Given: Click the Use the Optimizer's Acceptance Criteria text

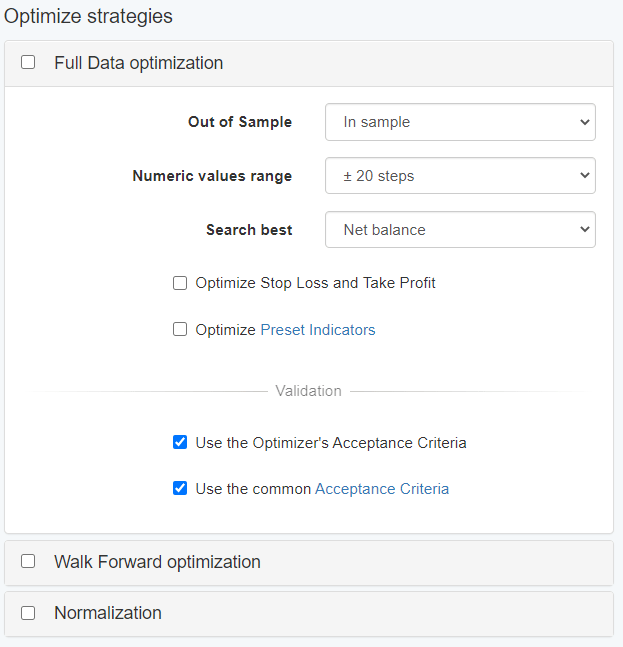Looking at the screenshot, I should (330, 442).
